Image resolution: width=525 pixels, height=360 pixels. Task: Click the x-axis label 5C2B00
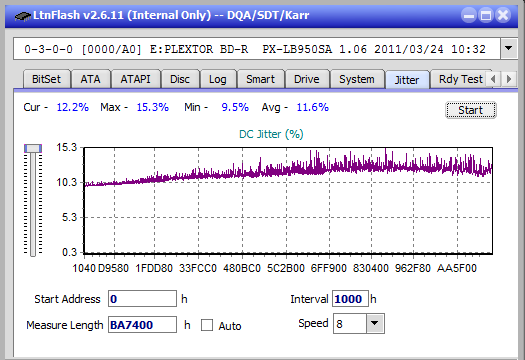(286, 268)
